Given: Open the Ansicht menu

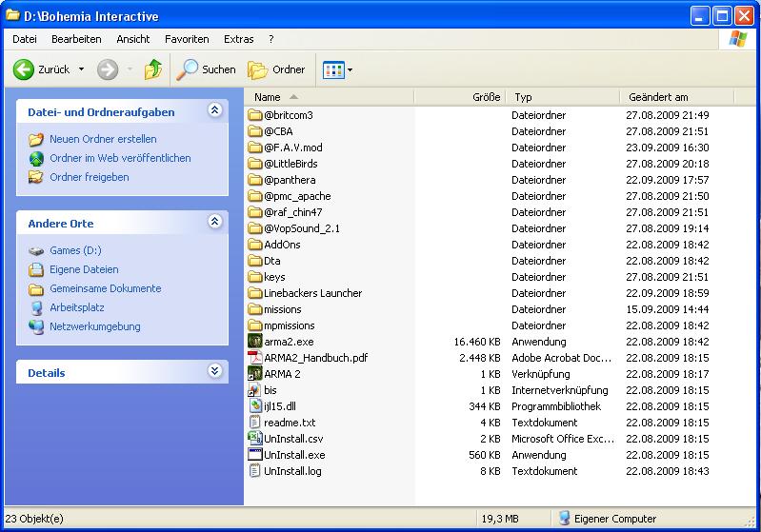Looking at the screenshot, I should click(133, 39).
